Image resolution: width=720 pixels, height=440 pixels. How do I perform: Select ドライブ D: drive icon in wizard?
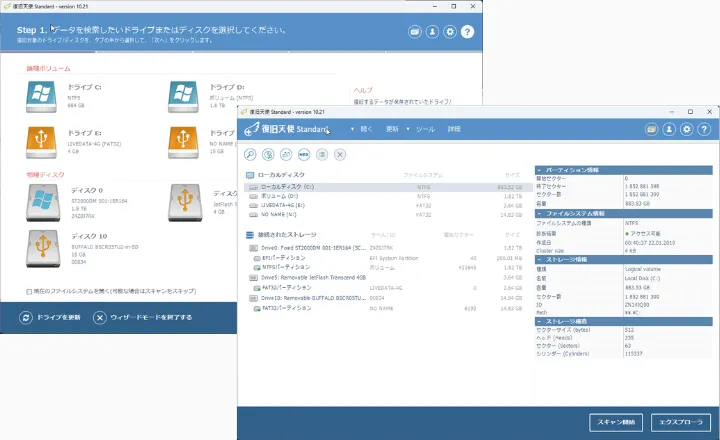(x=183, y=96)
